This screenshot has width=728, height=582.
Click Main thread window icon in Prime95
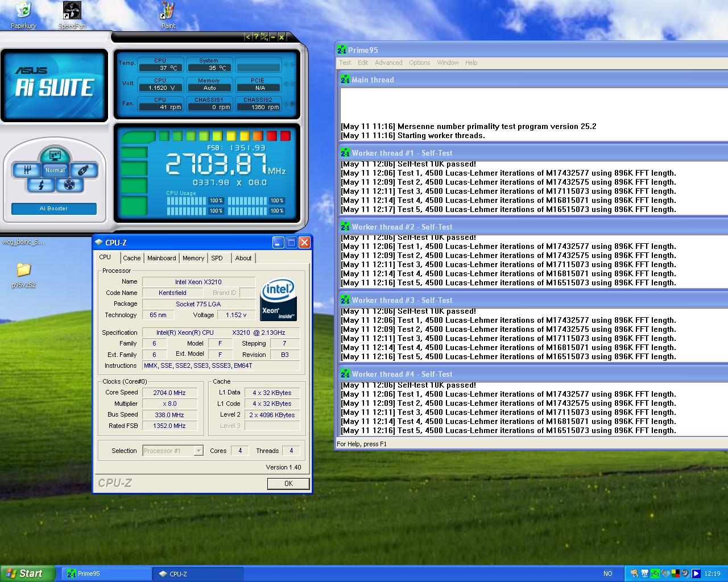(345, 80)
